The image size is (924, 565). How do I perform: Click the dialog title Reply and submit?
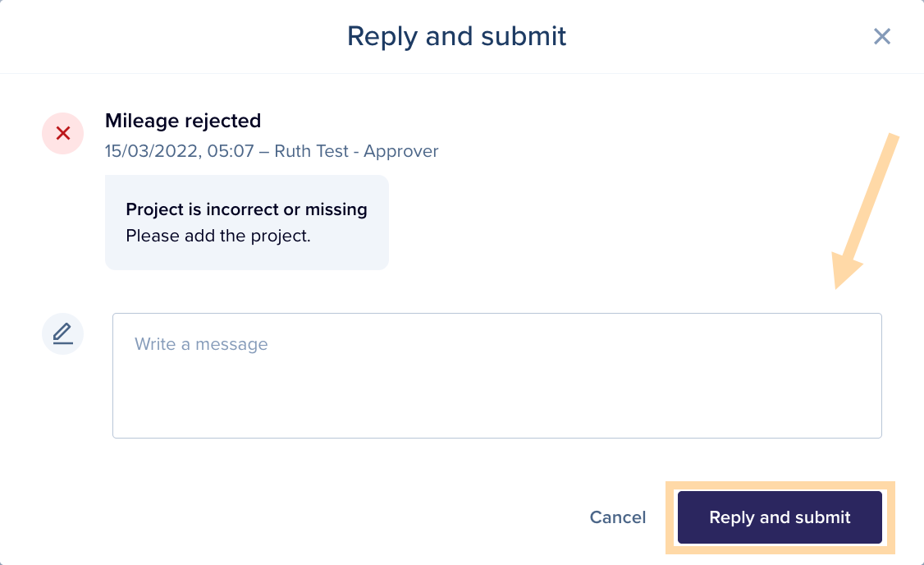click(456, 36)
